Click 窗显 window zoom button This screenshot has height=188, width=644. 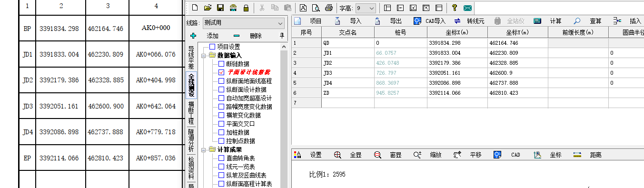[x=388, y=155]
